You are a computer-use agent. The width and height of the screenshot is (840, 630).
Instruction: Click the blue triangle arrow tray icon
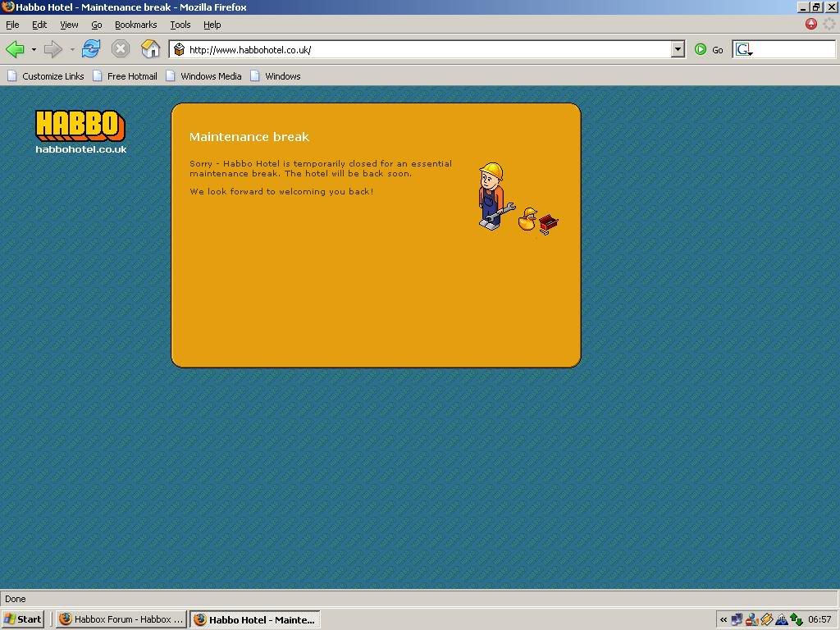pyautogui.click(x=782, y=619)
